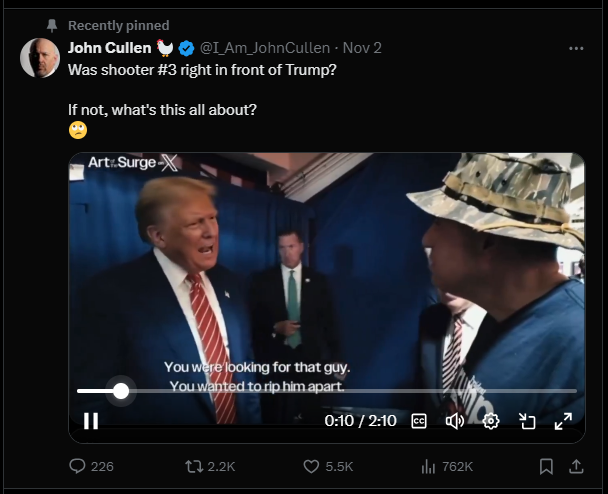The height and width of the screenshot is (494, 608).
Task: Expand video to fullscreen
Action: pos(563,421)
